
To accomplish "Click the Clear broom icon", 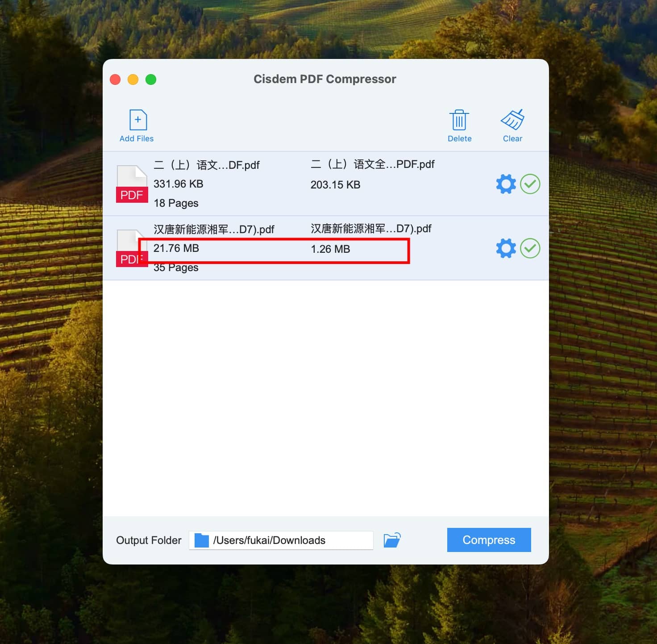I will point(512,120).
